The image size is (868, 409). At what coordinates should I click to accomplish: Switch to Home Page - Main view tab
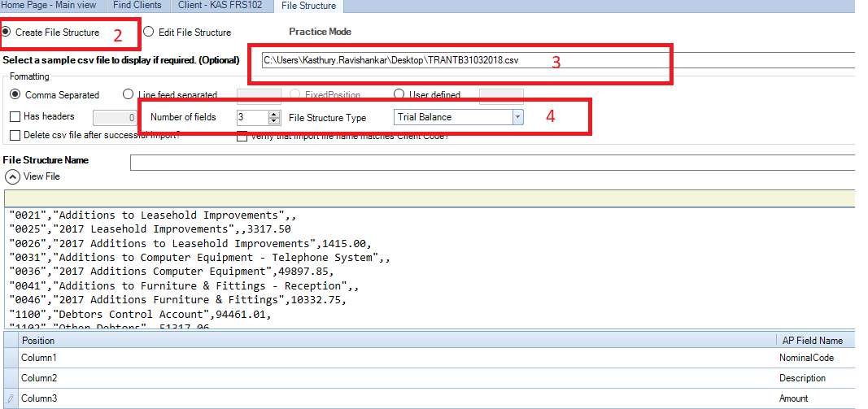(50, 6)
